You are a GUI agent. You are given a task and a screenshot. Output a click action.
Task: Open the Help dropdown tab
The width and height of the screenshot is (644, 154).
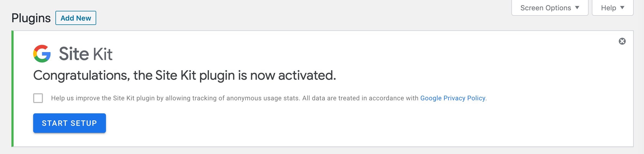[x=612, y=8]
